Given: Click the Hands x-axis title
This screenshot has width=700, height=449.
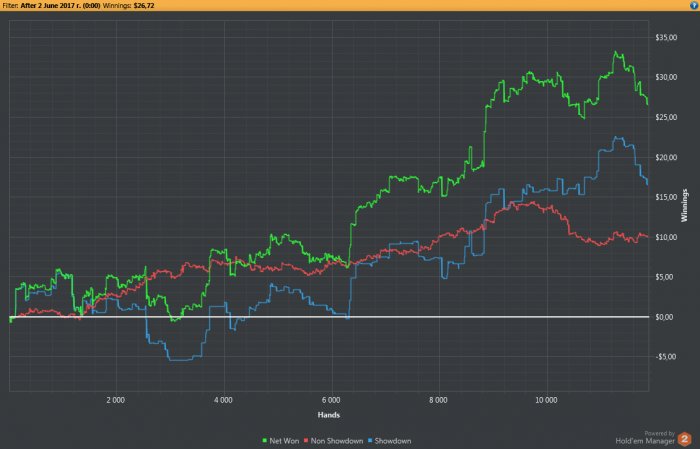Looking at the screenshot, I should [329, 415].
